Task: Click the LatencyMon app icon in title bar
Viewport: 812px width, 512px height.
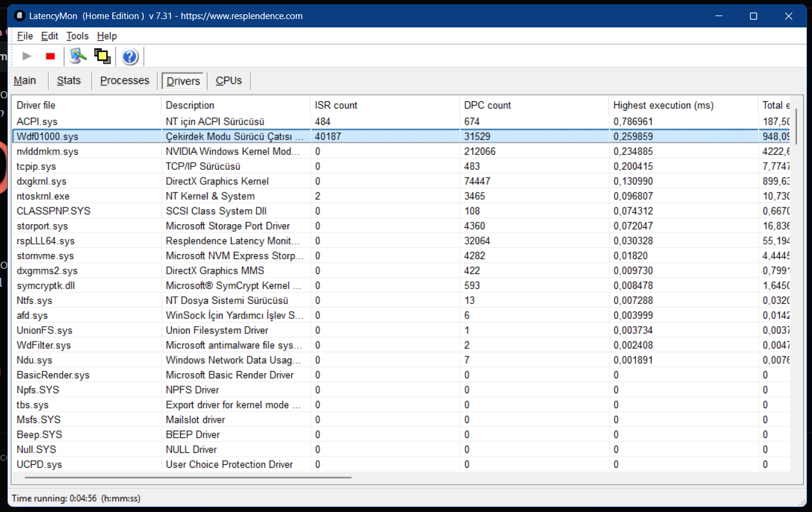Action: click(x=19, y=16)
